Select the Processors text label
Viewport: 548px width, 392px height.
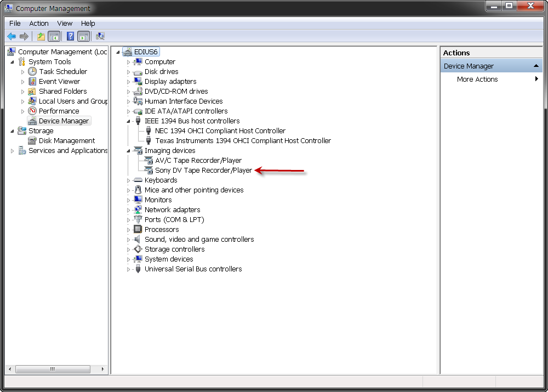tap(162, 229)
